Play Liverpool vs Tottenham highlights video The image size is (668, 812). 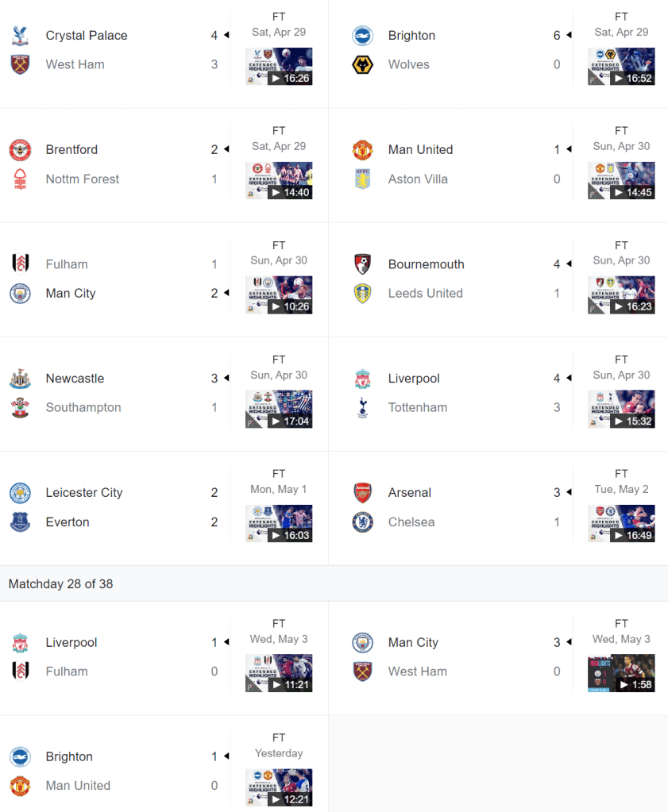[621, 410]
